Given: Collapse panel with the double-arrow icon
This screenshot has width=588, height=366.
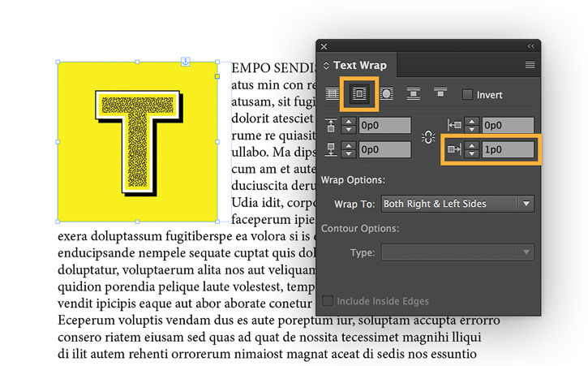Looking at the screenshot, I should 530,46.
